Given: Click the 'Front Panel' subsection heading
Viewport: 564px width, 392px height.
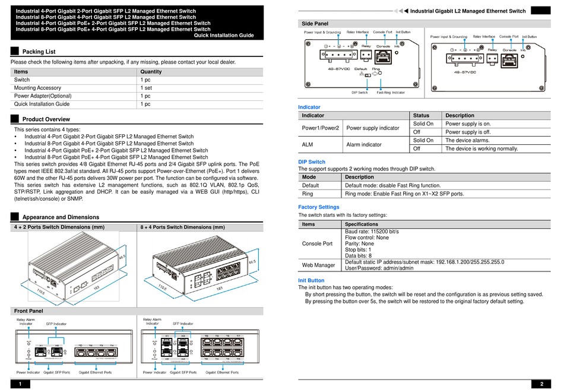Looking at the screenshot, I should (x=28, y=311).
